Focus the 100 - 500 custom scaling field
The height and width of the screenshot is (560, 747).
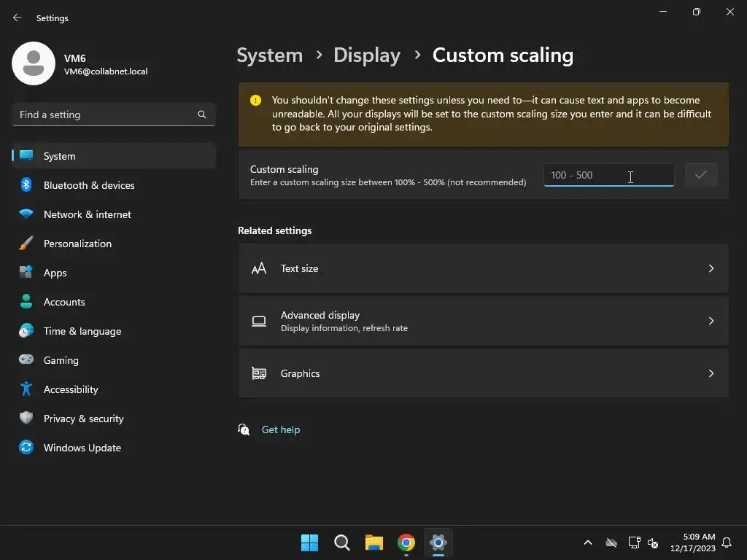[609, 175]
